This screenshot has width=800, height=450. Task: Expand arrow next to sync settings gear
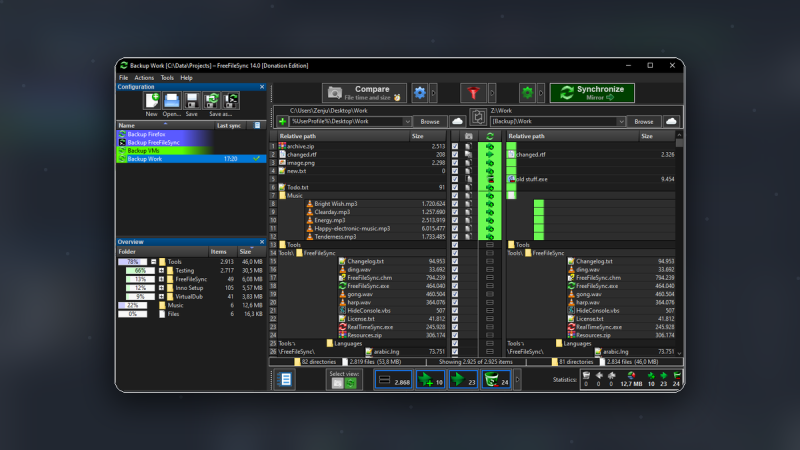[541, 93]
